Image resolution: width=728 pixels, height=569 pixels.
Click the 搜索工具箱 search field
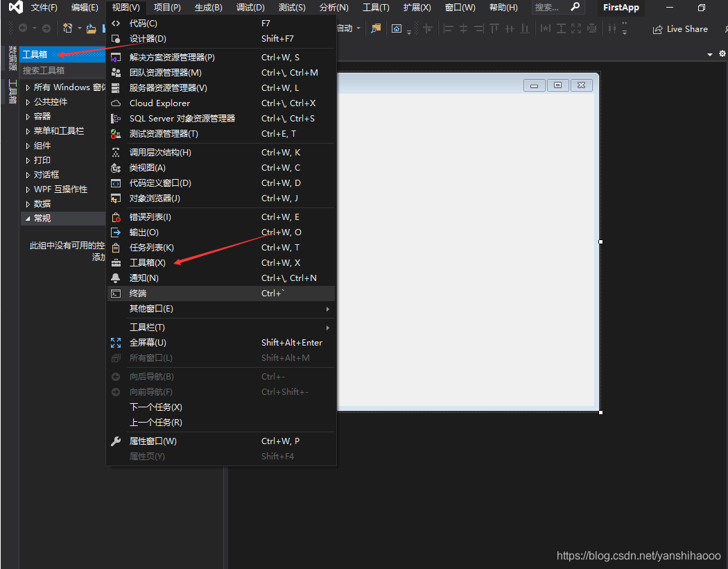(x=63, y=71)
